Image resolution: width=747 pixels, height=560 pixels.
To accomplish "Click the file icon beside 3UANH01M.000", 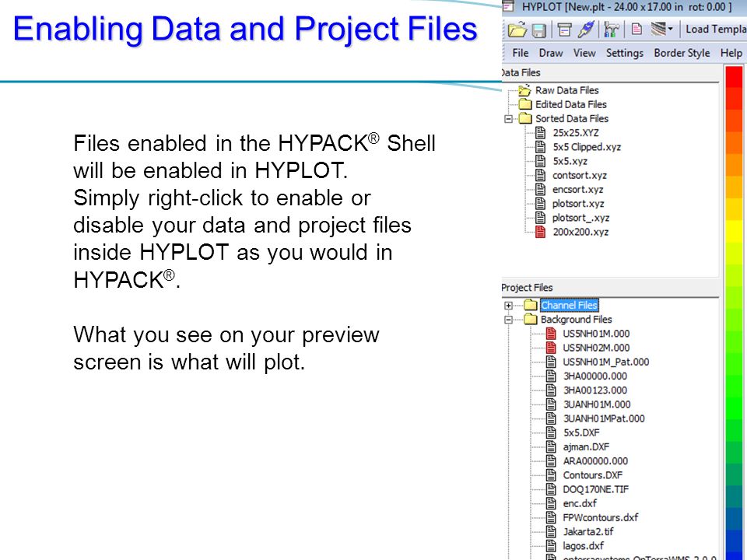I will coord(551,404).
